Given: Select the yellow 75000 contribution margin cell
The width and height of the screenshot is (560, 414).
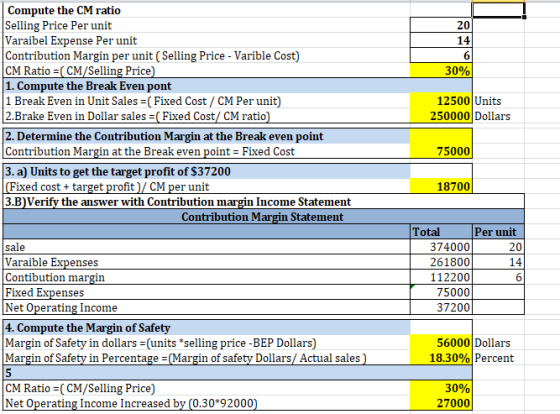Looking at the screenshot, I should pos(441,151).
